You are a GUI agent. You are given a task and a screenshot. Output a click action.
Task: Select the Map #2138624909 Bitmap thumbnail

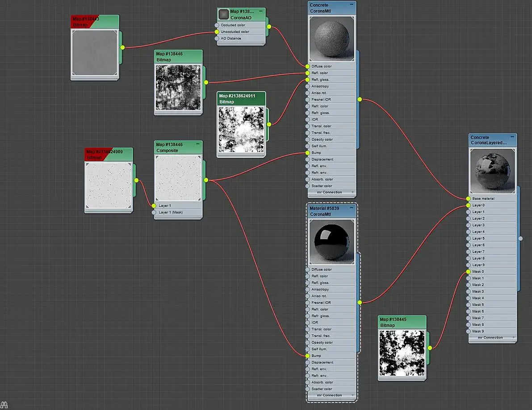click(109, 186)
